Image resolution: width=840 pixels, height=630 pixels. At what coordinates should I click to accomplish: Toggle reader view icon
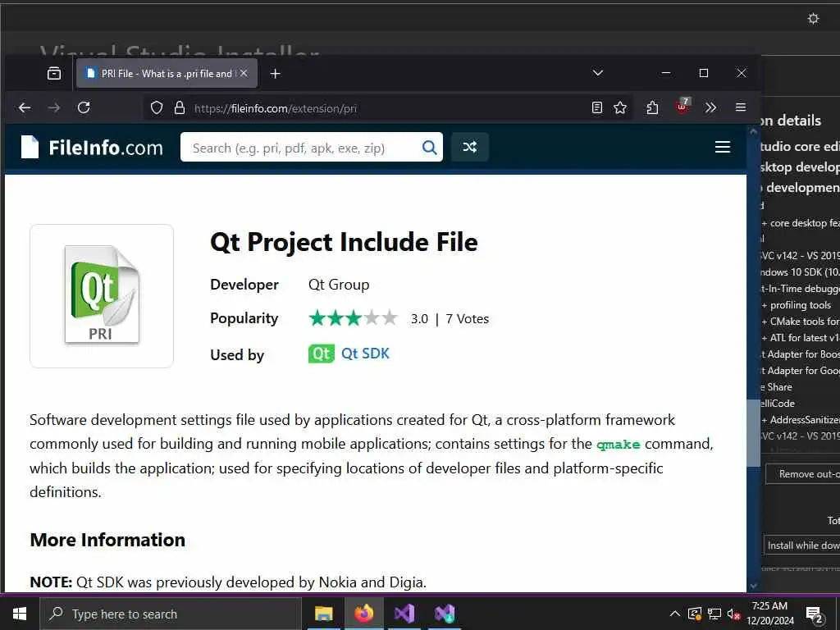597,107
